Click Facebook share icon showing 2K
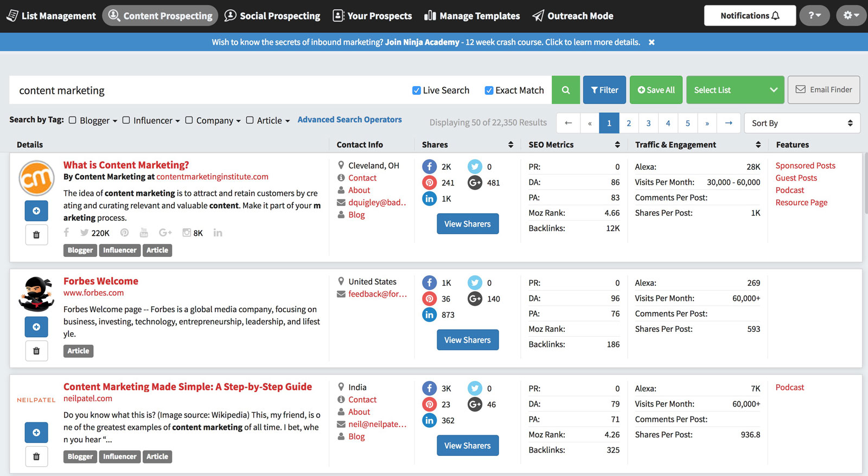The height and width of the screenshot is (476, 868). click(x=429, y=166)
